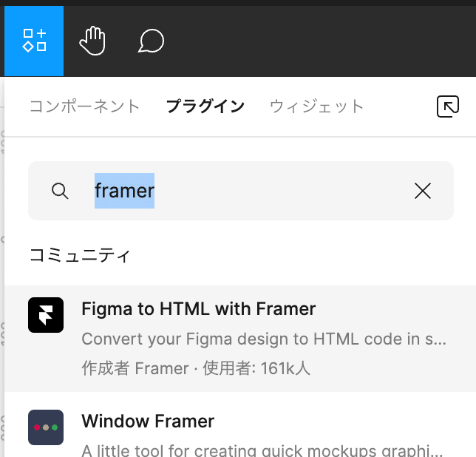Click the コミュニティ section heading
Viewport: 476px width, 457px height.
coord(80,256)
